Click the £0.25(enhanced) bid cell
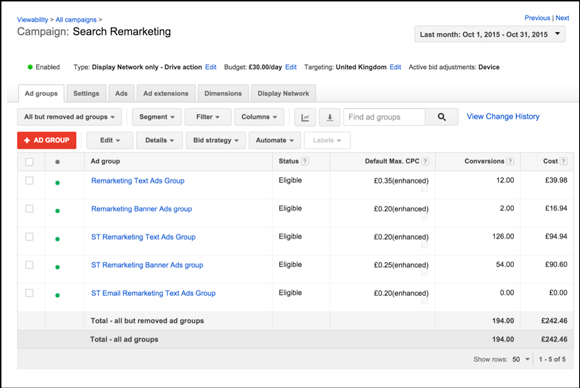Viewport: 580px width, 388px height. point(401,265)
